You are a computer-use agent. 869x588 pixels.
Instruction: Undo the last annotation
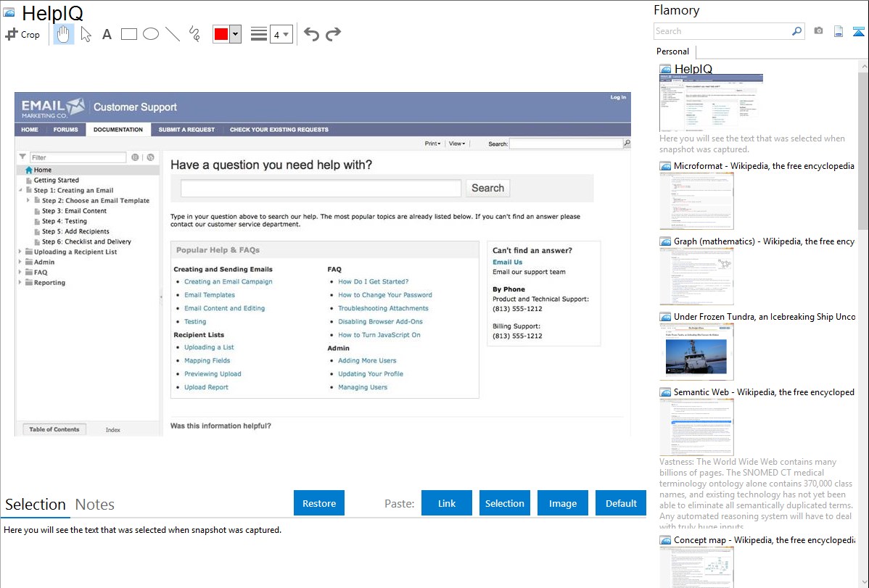point(311,34)
